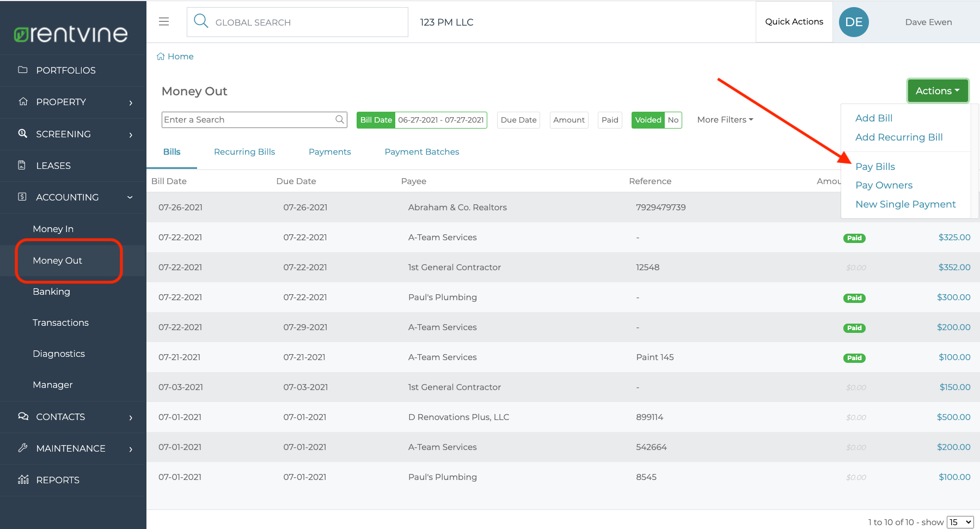Image resolution: width=980 pixels, height=529 pixels.
Task: Click the Property house icon
Action: click(23, 101)
